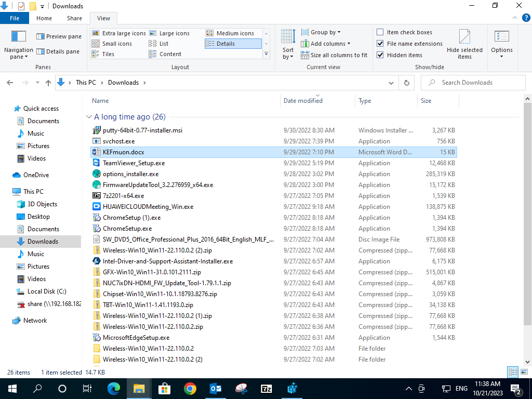This screenshot has width=532, height=399.
Task: Select Extra large icons layout
Action: click(119, 33)
